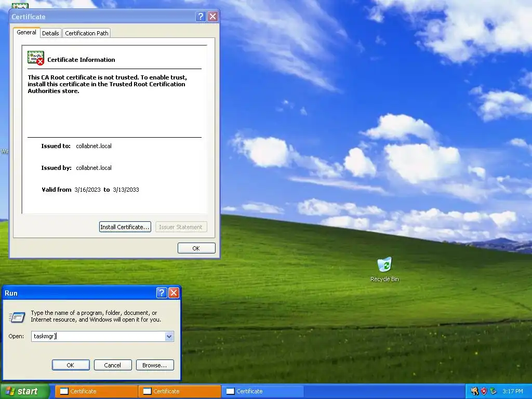Image resolution: width=532 pixels, height=399 pixels.
Task: Click the CA Root certificate not trusted message
Action: [107, 84]
